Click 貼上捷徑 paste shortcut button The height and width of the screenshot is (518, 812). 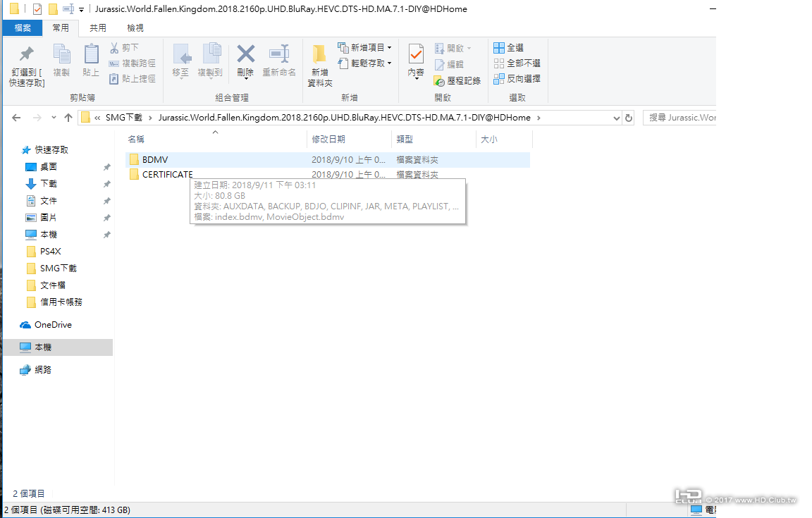click(132, 79)
